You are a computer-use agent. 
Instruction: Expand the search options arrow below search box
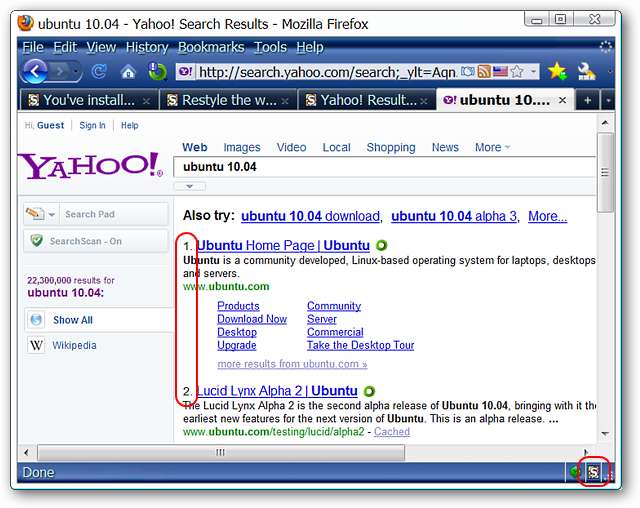[x=189, y=186]
